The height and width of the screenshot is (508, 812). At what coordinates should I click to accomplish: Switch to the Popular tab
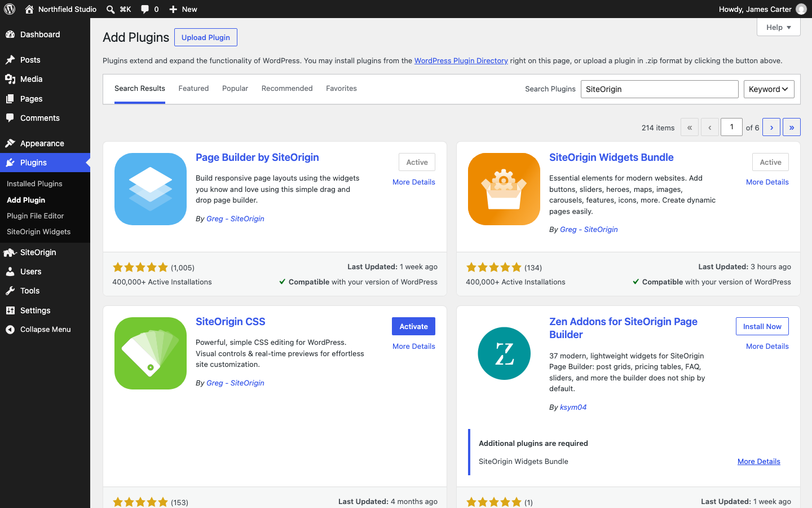235,89
